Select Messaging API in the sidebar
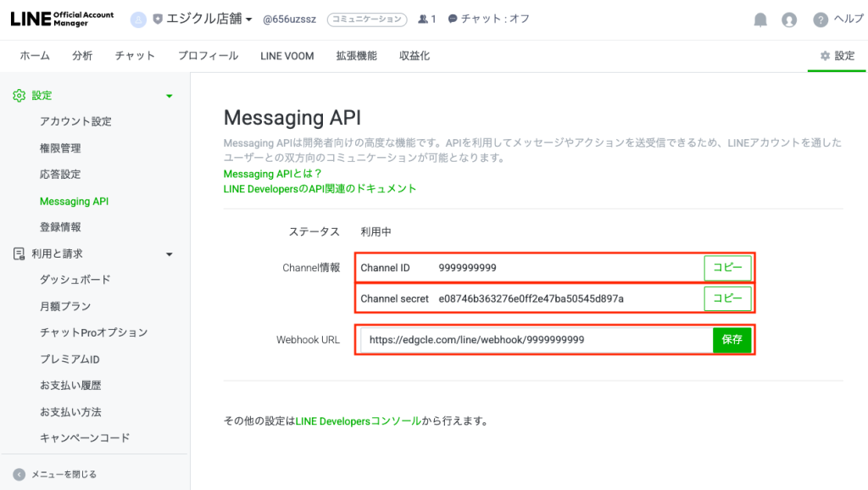This screenshot has width=868, height=490. (x=75, y=201)
